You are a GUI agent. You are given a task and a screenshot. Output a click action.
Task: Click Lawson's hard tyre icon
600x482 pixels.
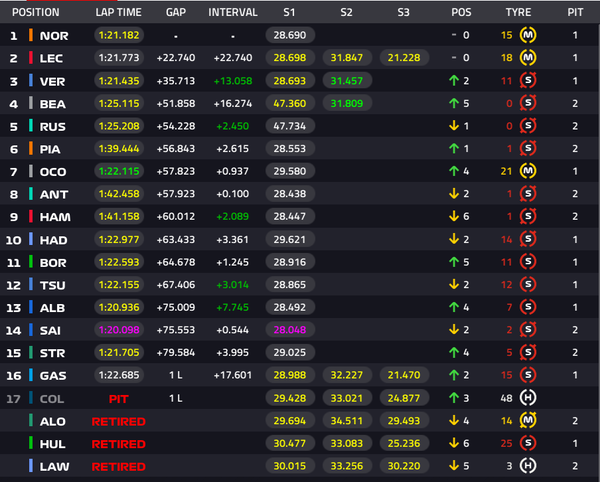coord(529,466)
